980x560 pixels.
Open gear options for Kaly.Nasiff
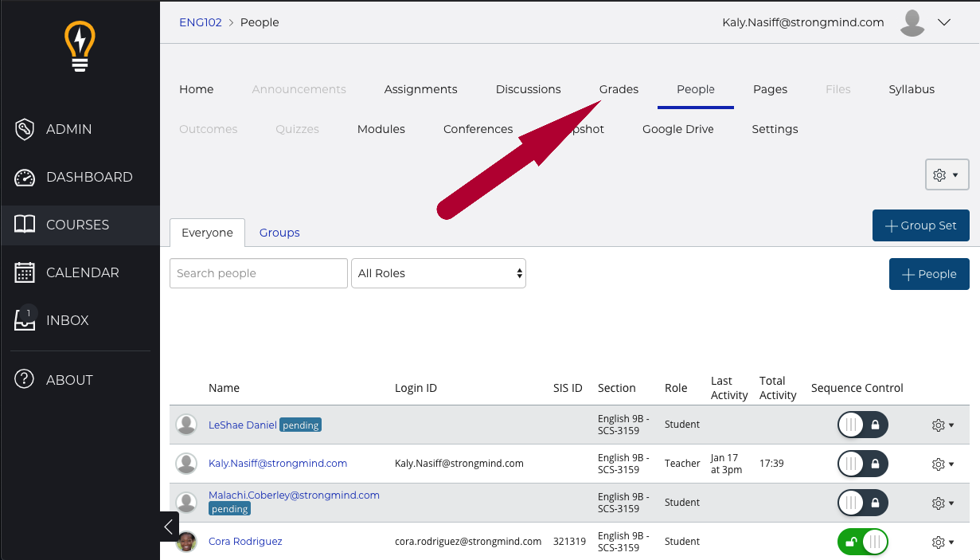[943, 464]
